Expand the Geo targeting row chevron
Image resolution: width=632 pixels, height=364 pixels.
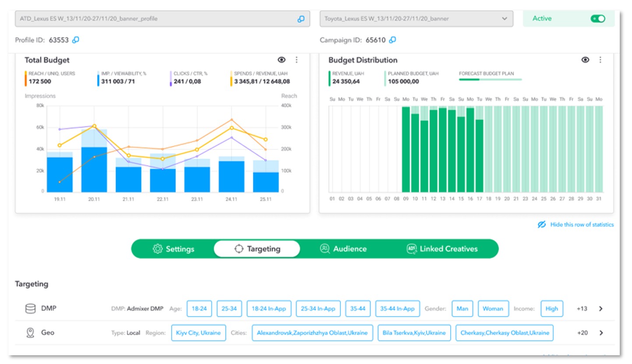(601, 333)
